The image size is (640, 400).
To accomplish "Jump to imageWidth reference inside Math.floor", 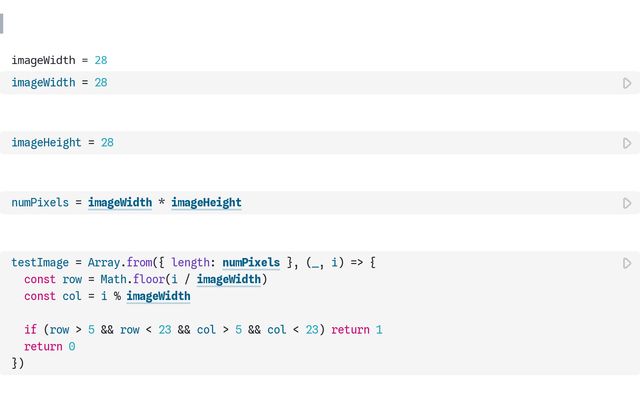I will point(229,280).
